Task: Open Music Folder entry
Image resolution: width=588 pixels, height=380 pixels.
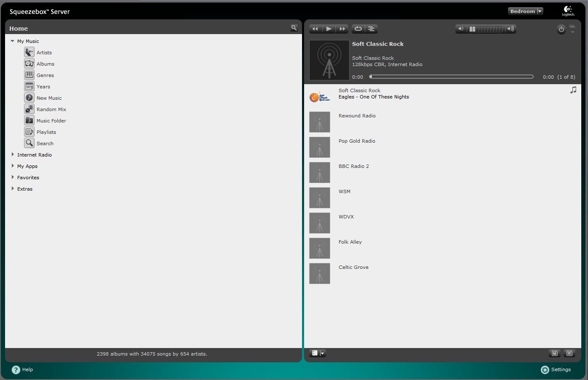Action: point(51,121)
